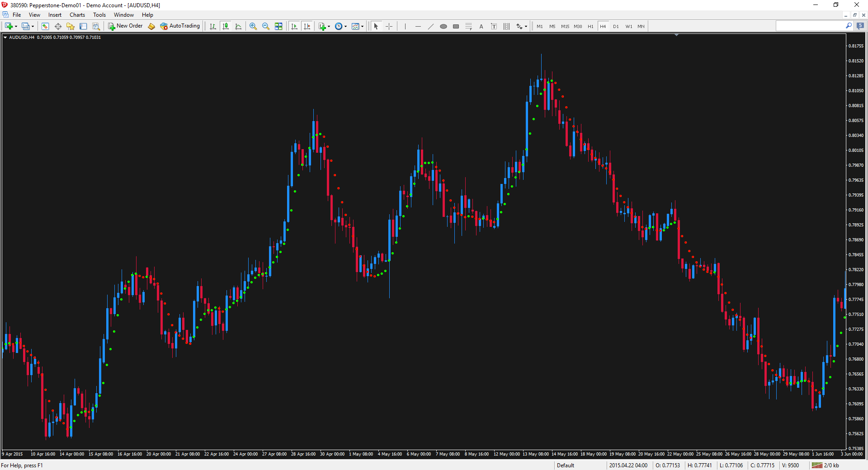Select the Fibonacci Retracement tool
Image resolution: width=868 pixels, height=470 pixels.
(x=468, y=26)
